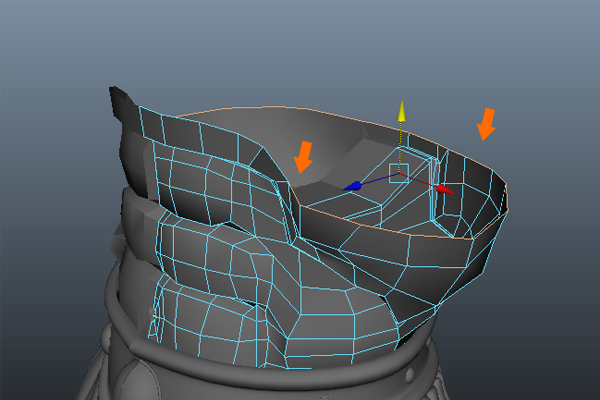Click the yellow Y-axis move arrow
This screenshot has height=400, width=600.
pyautogui.click(x=401, y=110)
